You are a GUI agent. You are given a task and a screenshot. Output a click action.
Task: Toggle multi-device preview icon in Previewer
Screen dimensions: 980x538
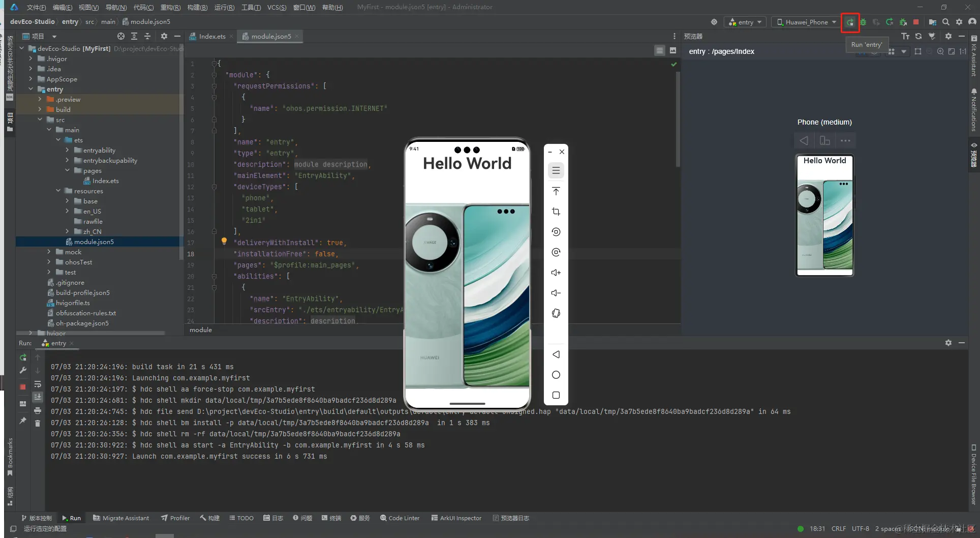[892, 51]
